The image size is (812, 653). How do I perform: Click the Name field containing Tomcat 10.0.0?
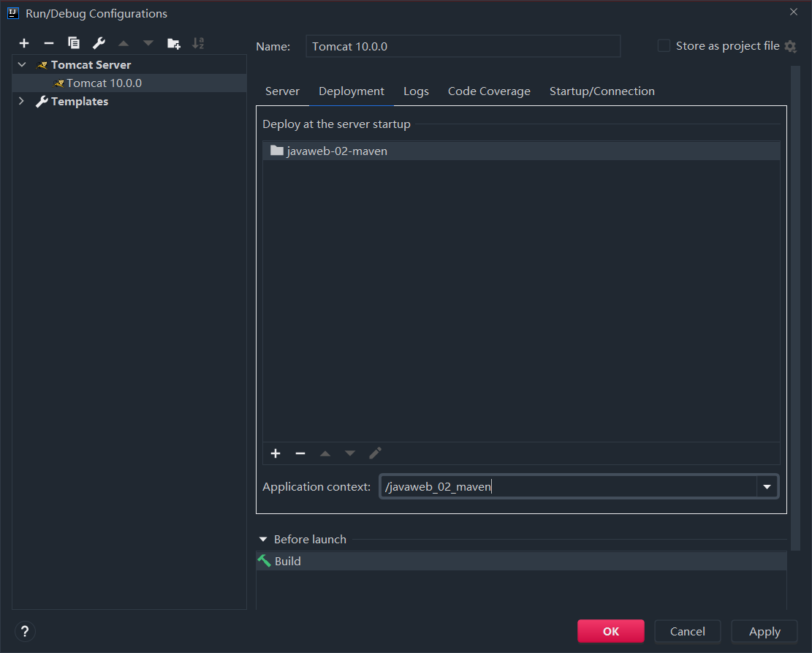pos(463,46)
